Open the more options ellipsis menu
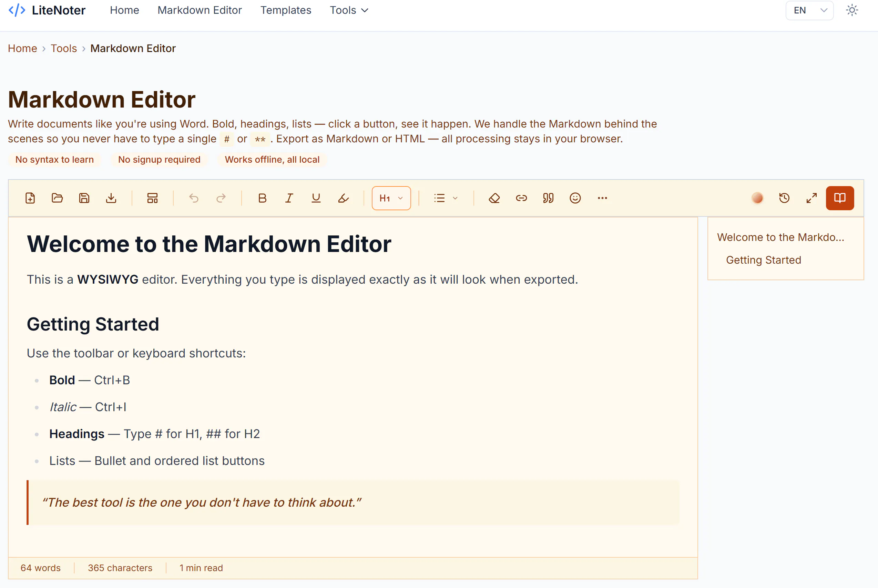Screen dimensions: 878x588 (602, 198)
